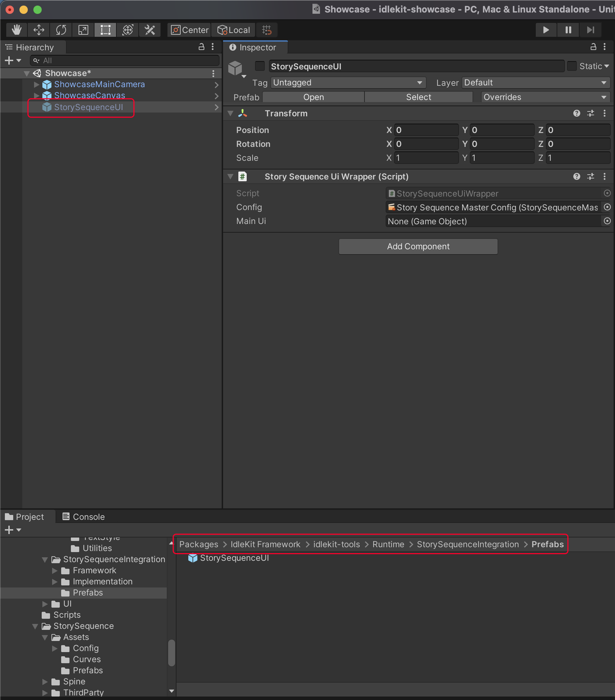Open prefab view arrow for ShowcaseCanvas
This screenshot has width=615, height=700.
coord(216,96)
